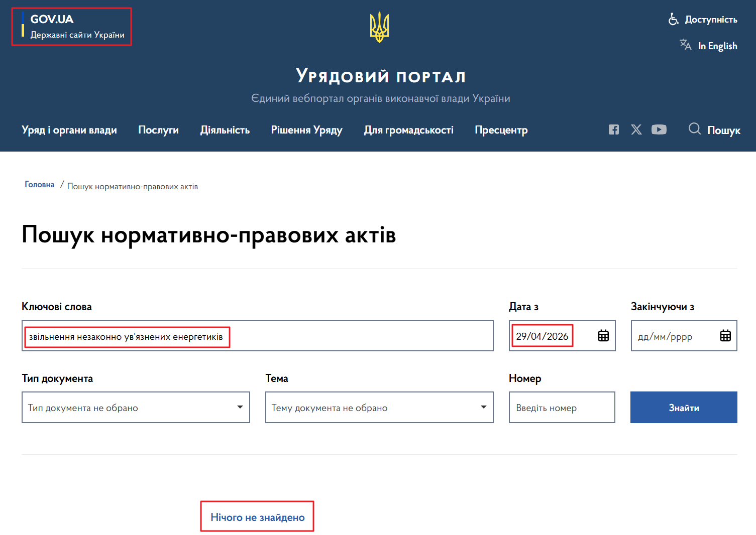
Task: Open the Пошук site search
Action: pos(723,130)
